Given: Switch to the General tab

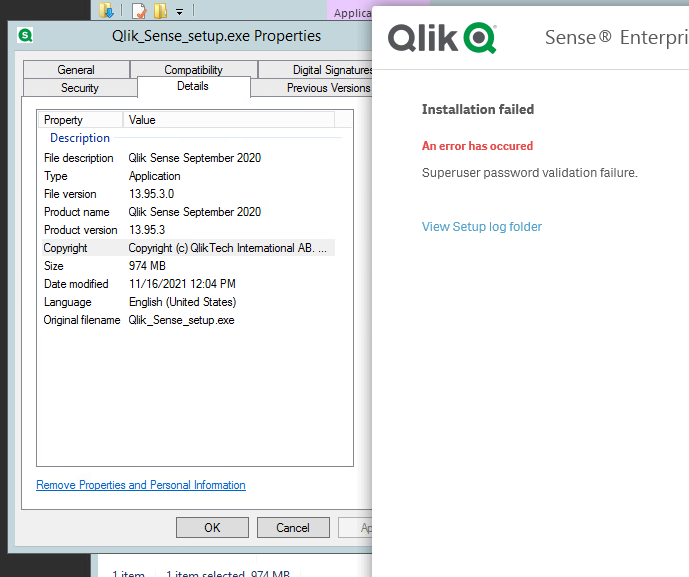Looking at the screenshot, I should click(x=76, y=70).
